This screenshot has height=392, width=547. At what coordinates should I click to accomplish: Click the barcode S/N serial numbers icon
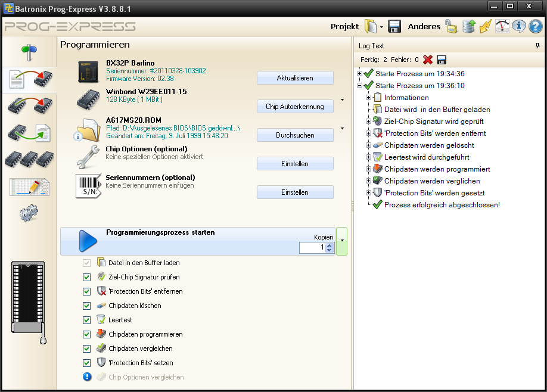(x=88, y=186)
